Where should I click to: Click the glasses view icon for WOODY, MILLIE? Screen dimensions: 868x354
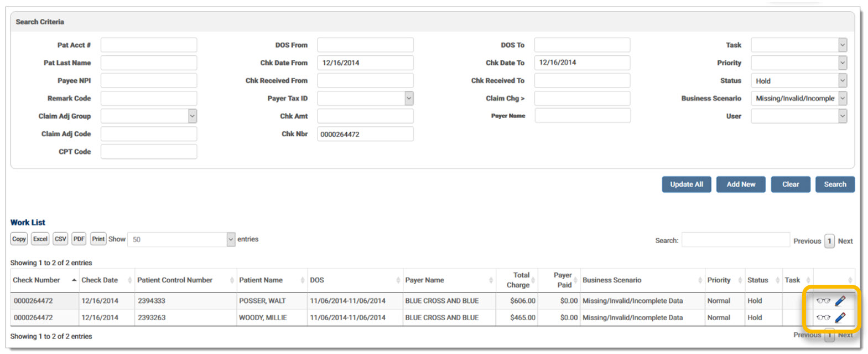pyautogui.click(x=823, y=317)
